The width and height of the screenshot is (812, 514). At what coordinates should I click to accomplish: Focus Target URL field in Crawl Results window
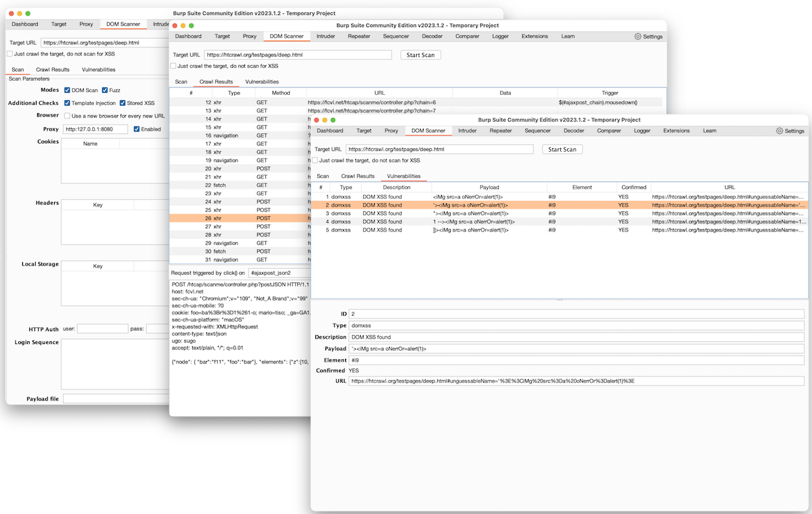(x=298, y=55)
